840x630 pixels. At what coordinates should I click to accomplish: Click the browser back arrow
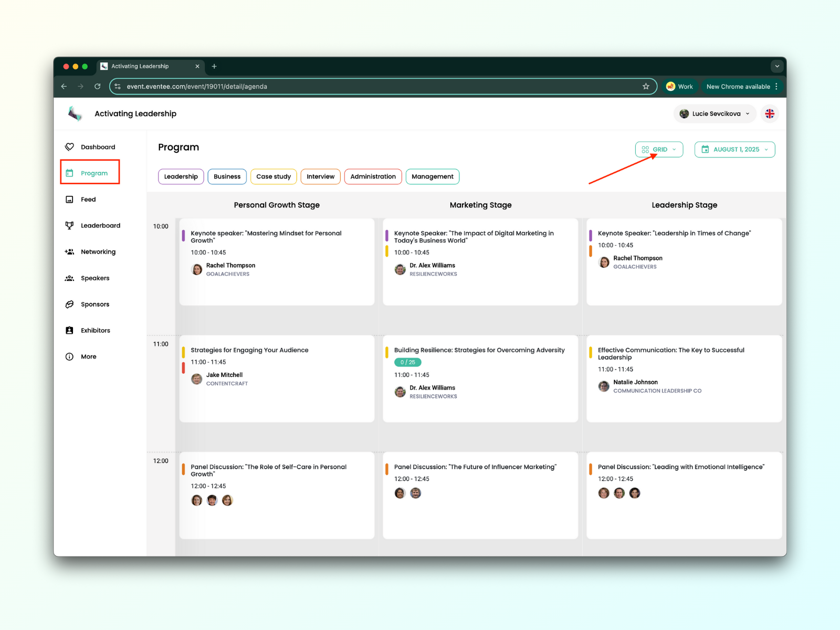click(64, 87)
